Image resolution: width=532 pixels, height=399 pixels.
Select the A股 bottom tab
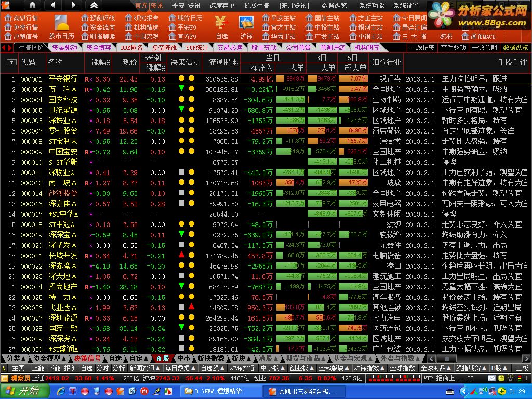[163, 358]
